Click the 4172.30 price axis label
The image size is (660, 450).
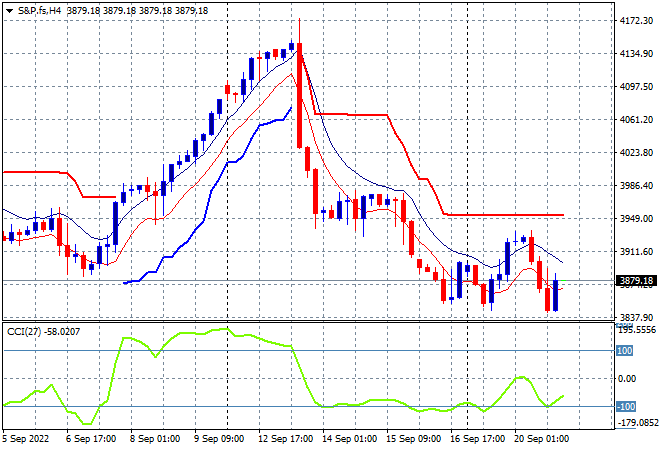click(x=636, y=21)
